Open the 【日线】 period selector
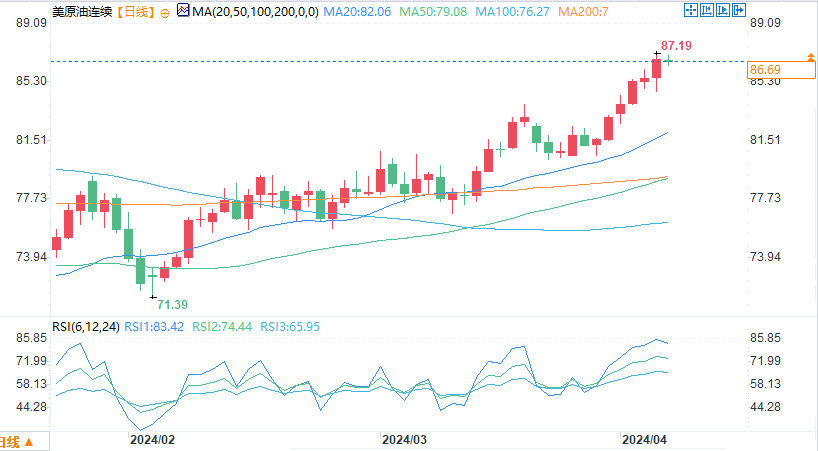This screenshot has height=451, width=818. click(135, 11)
